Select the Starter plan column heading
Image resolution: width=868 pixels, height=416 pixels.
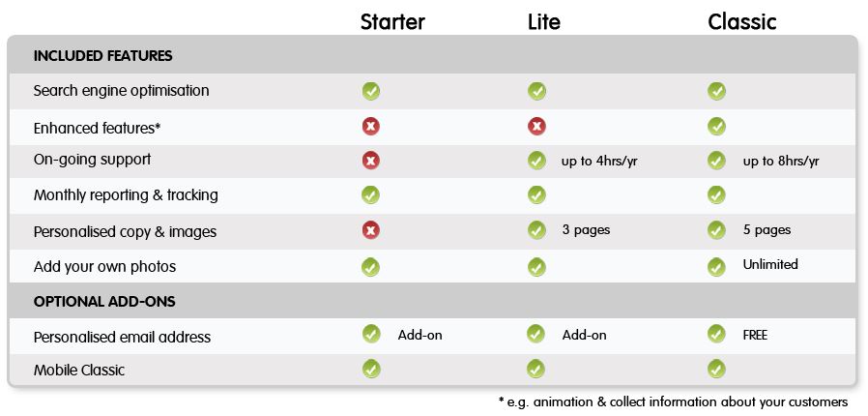click(x=392, y=21)
